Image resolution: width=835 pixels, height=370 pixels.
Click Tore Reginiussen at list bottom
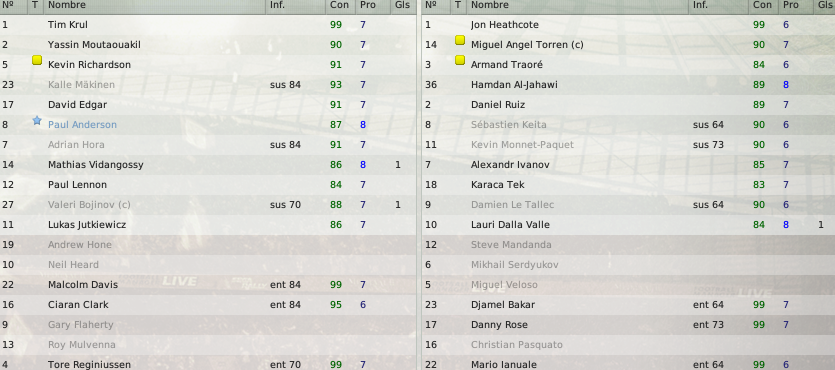tap(81, 365)
